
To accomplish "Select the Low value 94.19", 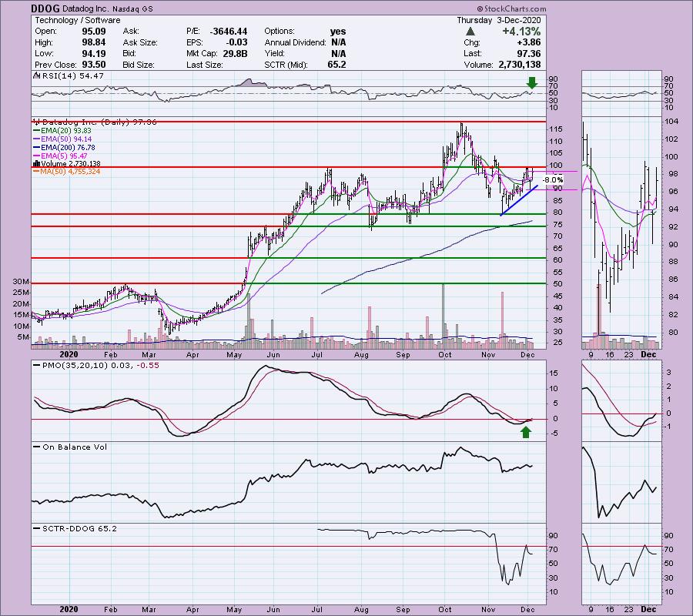I will 94,53.
